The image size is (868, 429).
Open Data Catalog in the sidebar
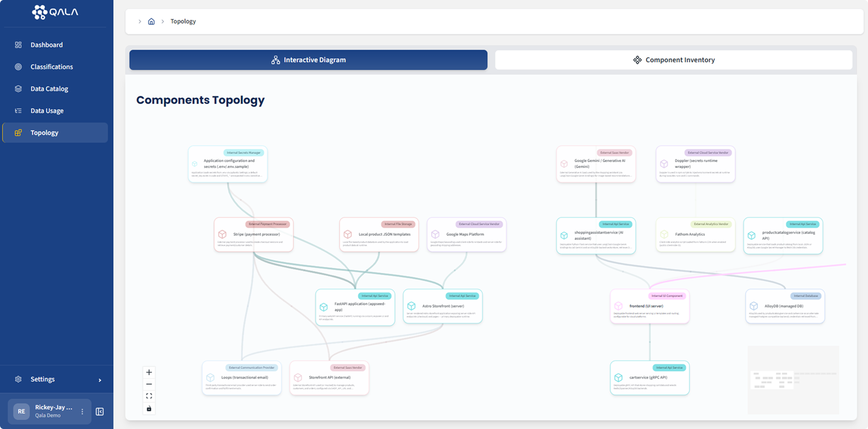point(49,88)
